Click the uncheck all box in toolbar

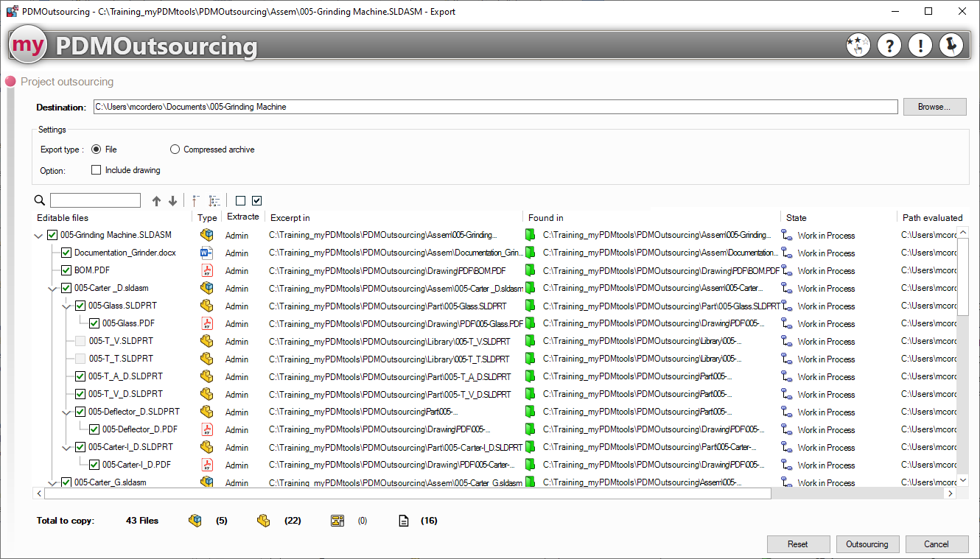coord(240,201)
